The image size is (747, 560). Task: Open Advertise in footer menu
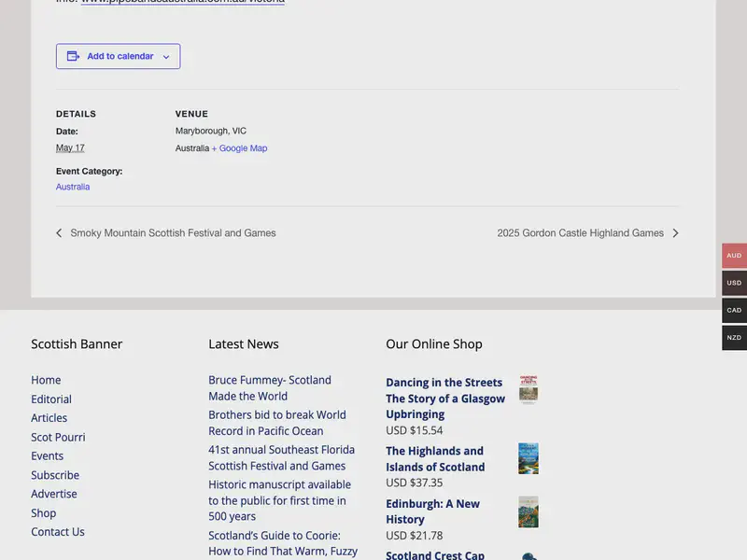pyautogui.click(x=54, y=494)
